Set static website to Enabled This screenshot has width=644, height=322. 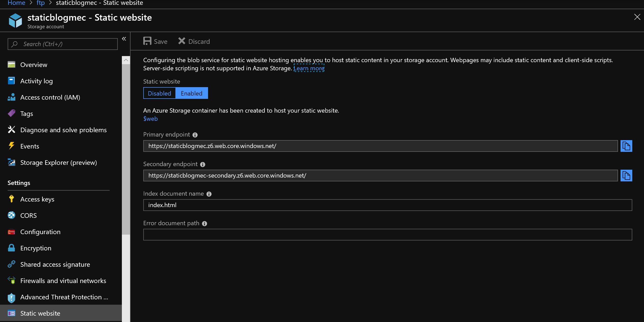[191, 93]
